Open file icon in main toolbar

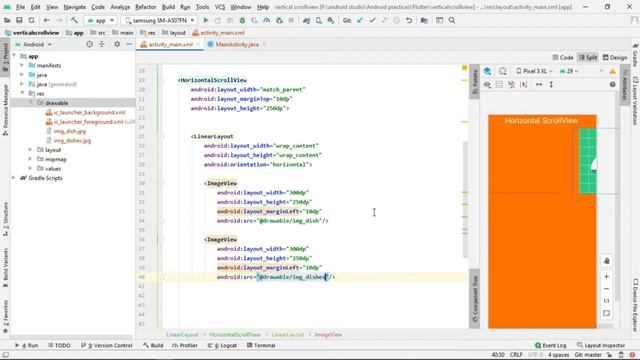click(7, 20)
